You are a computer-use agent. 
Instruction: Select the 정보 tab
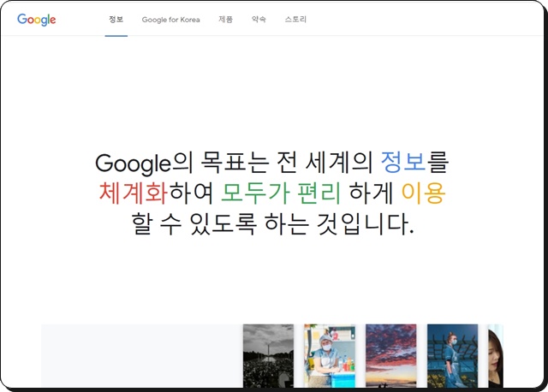pyautogui.click(x=116, y=19)
